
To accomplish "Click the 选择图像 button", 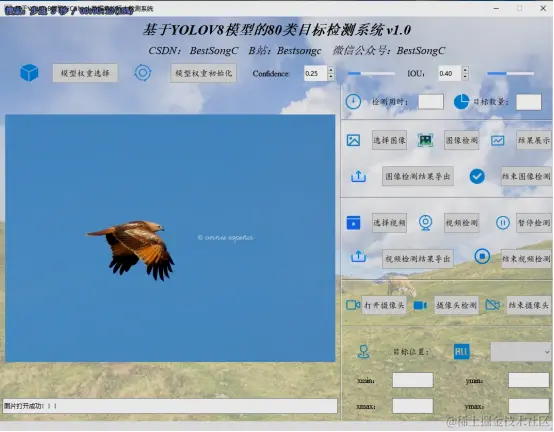I will (x=389, y=140).
